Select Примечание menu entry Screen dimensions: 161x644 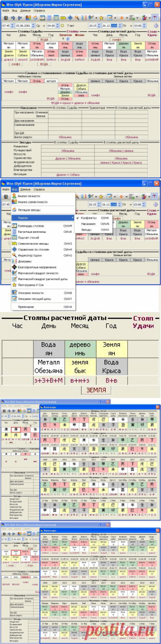(x=43, y=307)
